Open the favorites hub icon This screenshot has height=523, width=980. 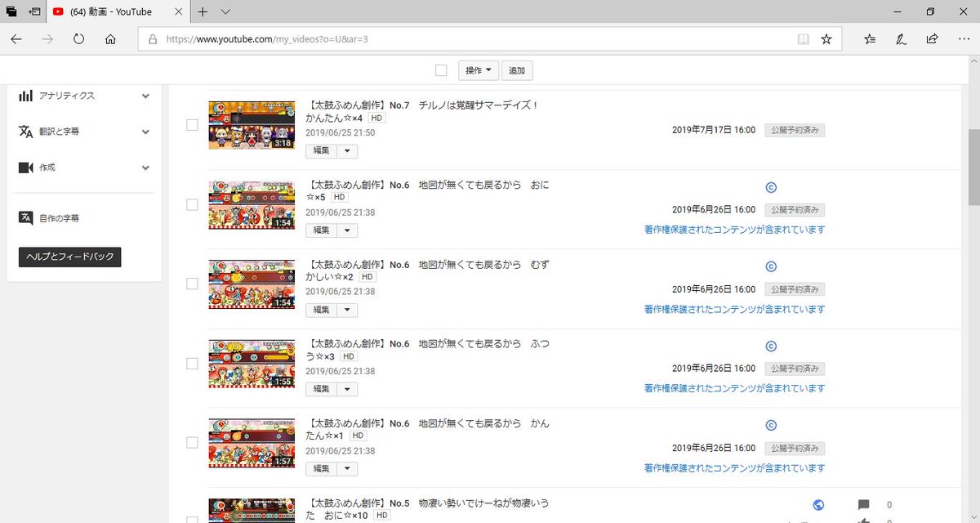[x=870, y=39]
